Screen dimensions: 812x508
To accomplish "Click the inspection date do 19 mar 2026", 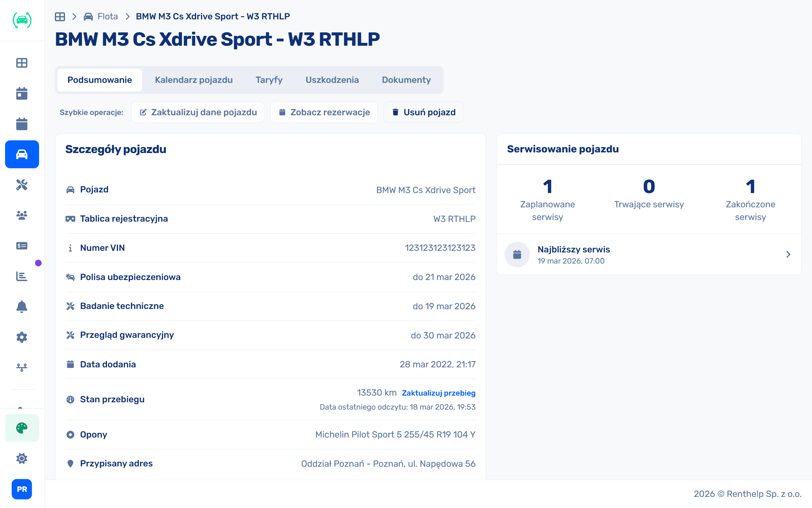I will tap(444, 306).
